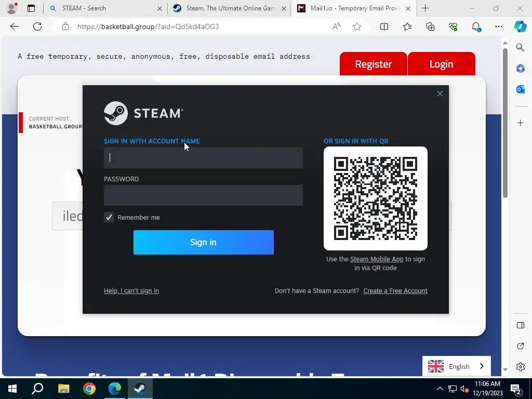Viewport: 532px width, 399px height.
Task: Click the Sign in button
Action: tap(203, 242)
